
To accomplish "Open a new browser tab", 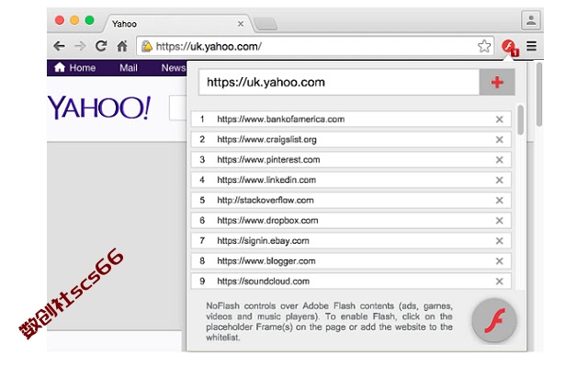I will pos(266,24).
